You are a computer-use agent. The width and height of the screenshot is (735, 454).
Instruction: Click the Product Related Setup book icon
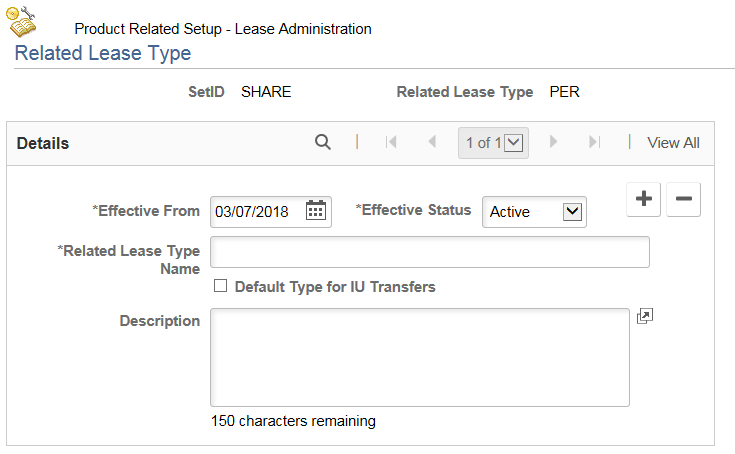(21, 21)
